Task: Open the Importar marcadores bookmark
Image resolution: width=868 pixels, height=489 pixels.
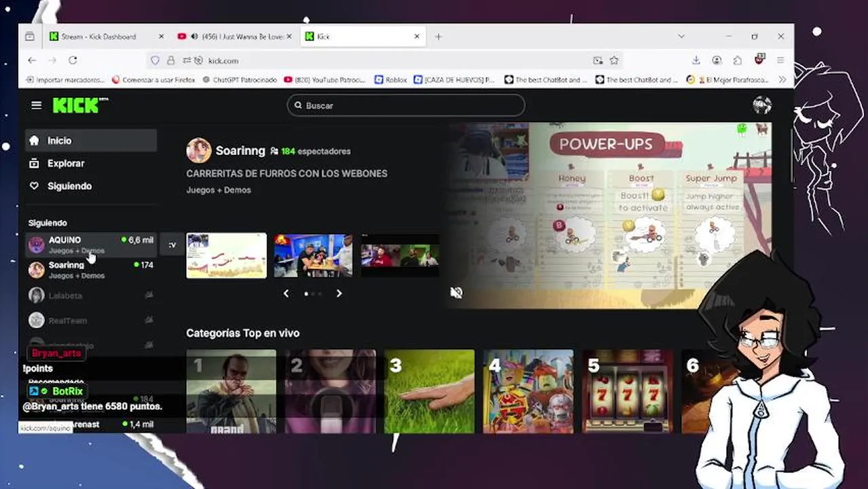Action: (65, 79)
